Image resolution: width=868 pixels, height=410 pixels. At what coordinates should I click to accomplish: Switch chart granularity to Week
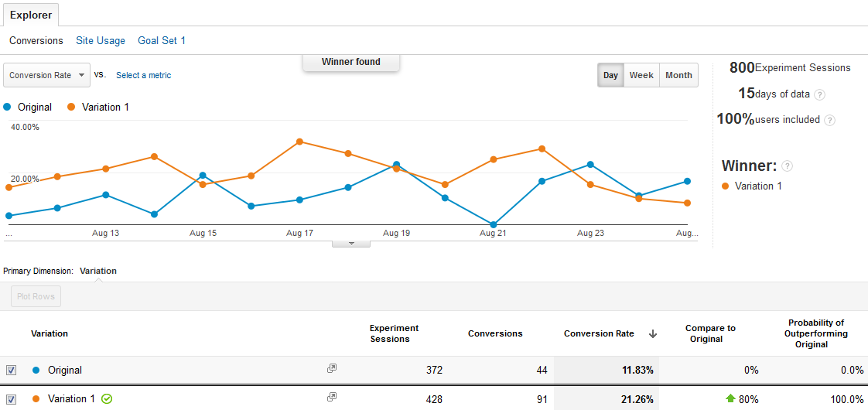pyautogui.click(x=641, y=75)
